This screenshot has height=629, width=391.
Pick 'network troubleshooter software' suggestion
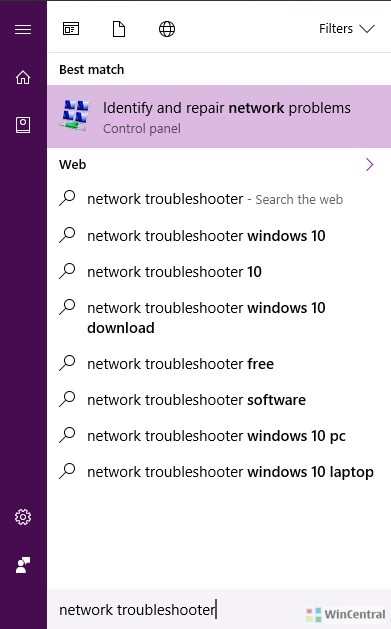(x=219, y=400)
